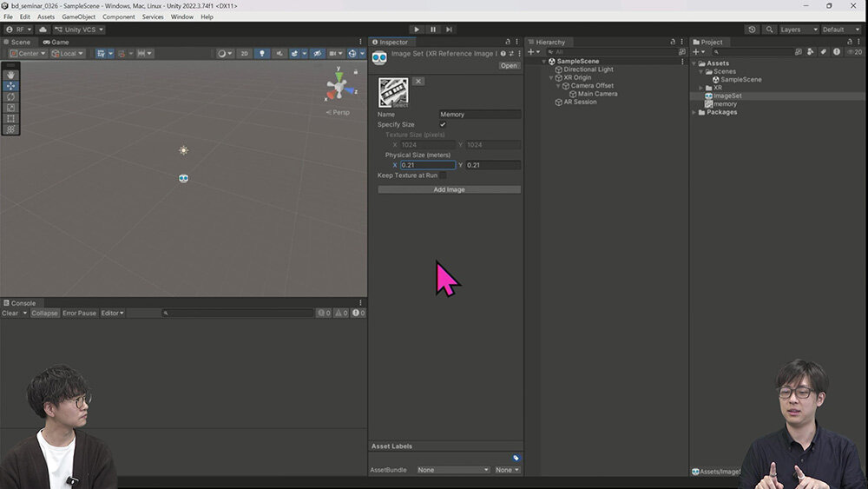This screenshot has width=868, height=489.
Task: Open the Layers dropdown
Action: pos(797,30)
